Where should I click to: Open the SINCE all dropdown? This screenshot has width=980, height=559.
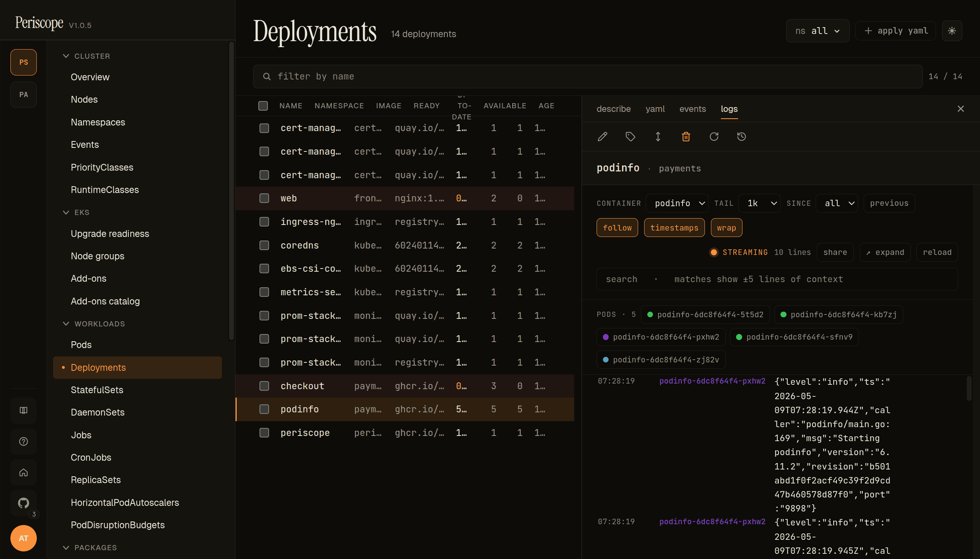coord(836,203)
